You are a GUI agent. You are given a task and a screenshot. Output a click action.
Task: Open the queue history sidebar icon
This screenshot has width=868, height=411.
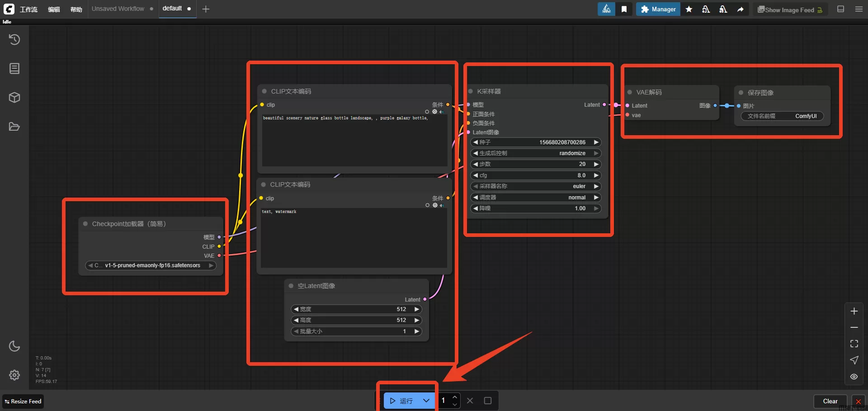point(14,40)
